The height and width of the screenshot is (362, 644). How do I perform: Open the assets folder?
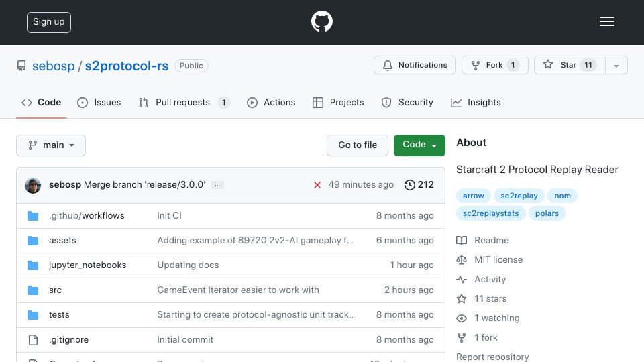(62, 241)
